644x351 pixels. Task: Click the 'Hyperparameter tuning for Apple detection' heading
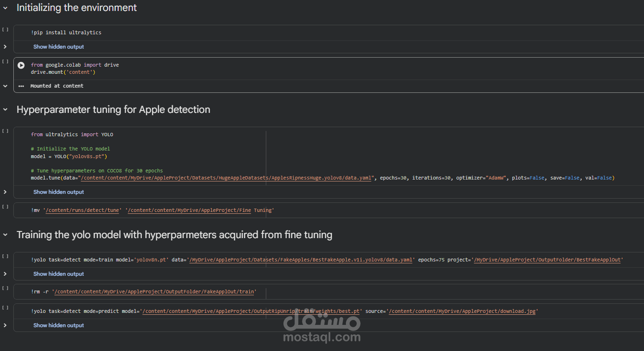(x=113, y=110)
